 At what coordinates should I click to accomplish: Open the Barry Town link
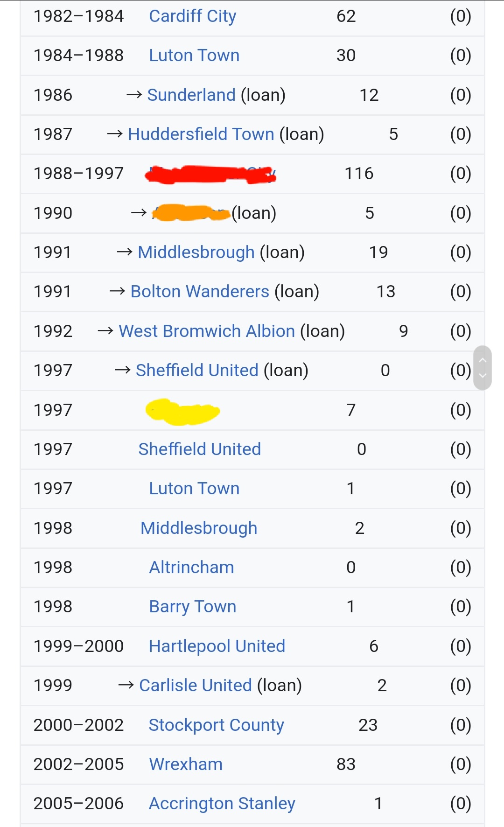click(192, 607)
